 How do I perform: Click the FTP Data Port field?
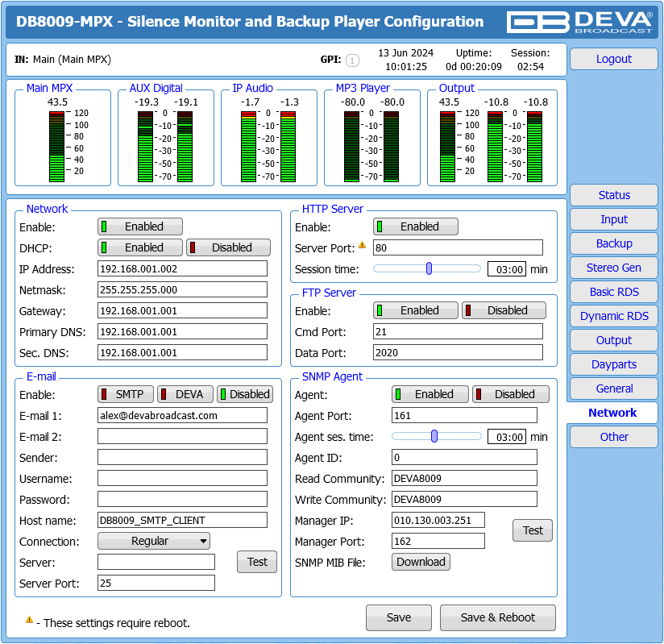click(458, 352)
